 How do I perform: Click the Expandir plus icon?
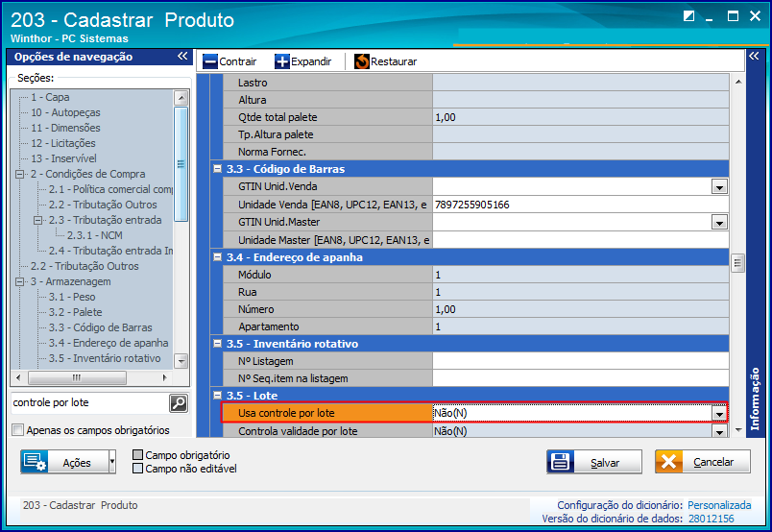[282, 61]
